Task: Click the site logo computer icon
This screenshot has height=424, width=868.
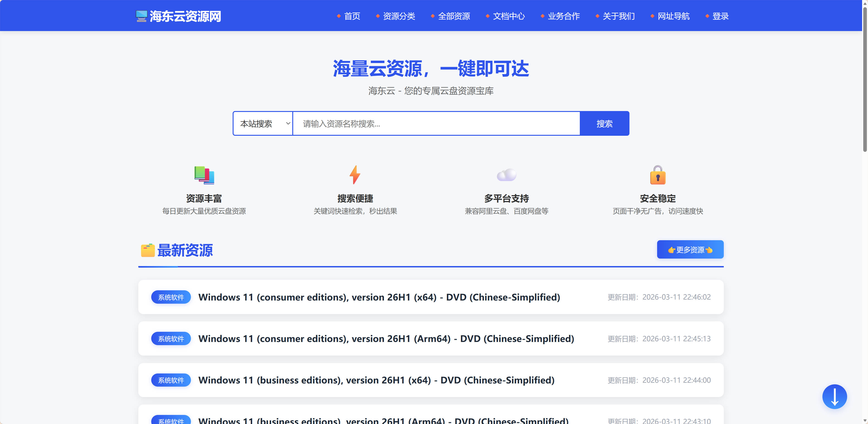Action: pos(141,16)
